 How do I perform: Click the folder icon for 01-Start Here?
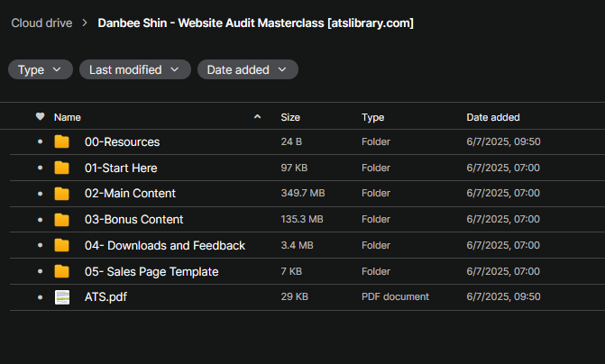point(61,168)
